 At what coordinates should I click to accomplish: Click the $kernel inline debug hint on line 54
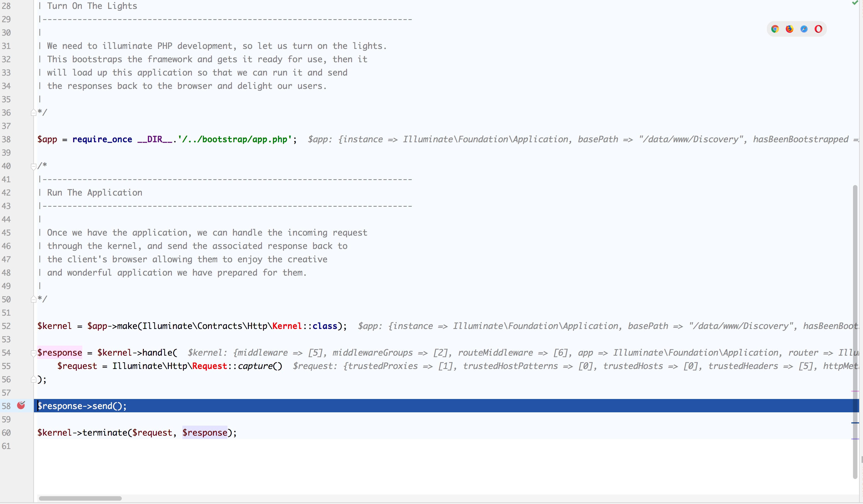coord(523,352)
